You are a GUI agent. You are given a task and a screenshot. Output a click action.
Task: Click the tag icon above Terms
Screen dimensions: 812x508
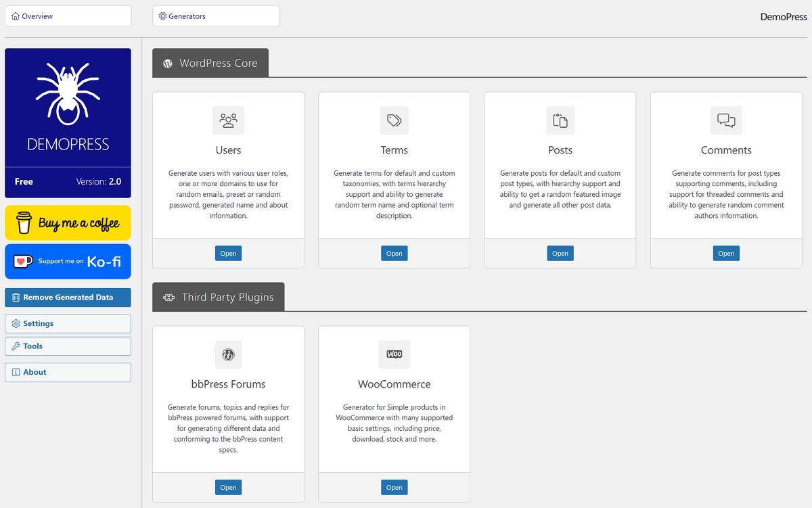pyautogui.click(x=394, y=120)
